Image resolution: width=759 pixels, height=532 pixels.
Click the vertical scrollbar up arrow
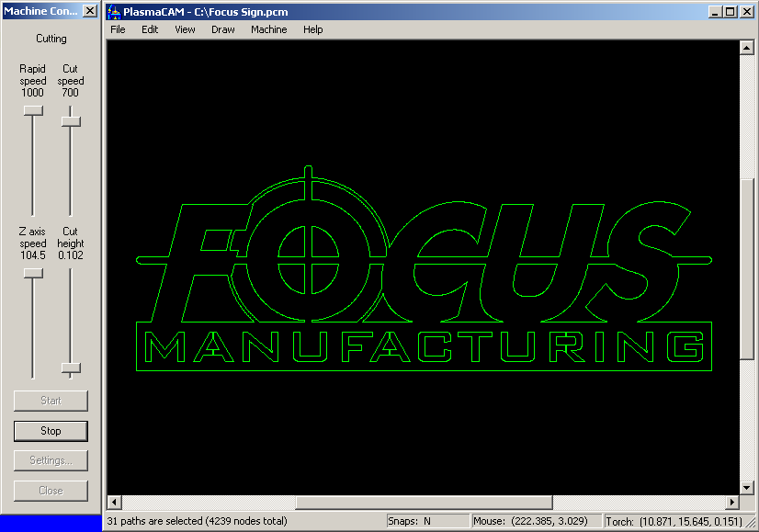pyautogui.click(x=746, y=48)
